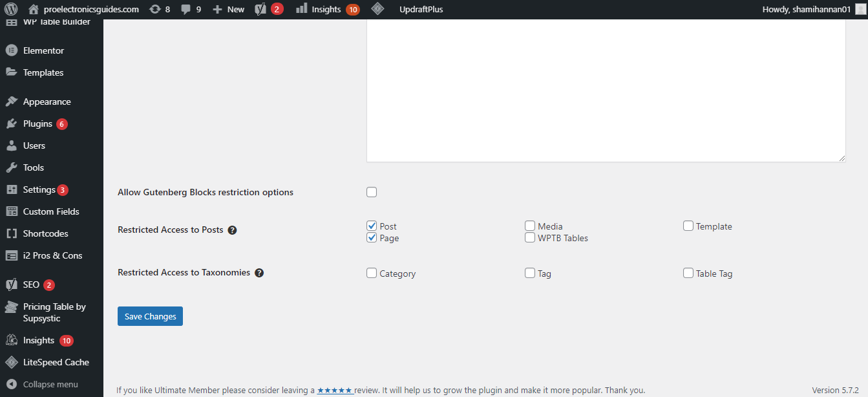This screenshot has height=397, width=868.
Task: Open the LiteSpeed diamond icon in admin bar
Action: pos(377,9)
